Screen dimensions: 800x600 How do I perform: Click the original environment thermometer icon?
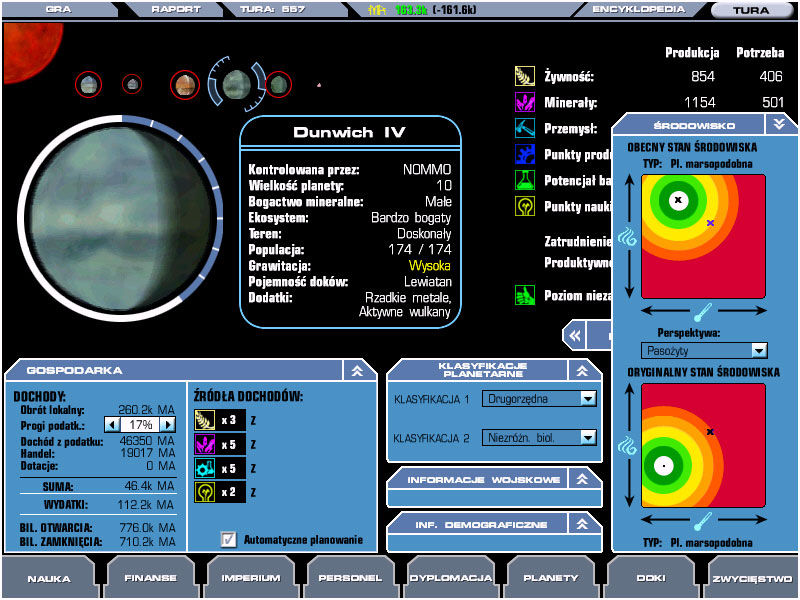click(x=703, y=521)
